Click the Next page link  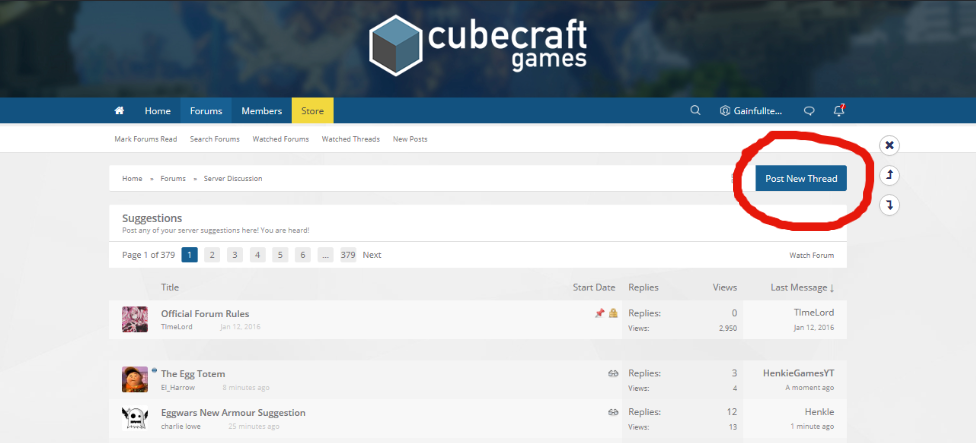click(372, 254)
